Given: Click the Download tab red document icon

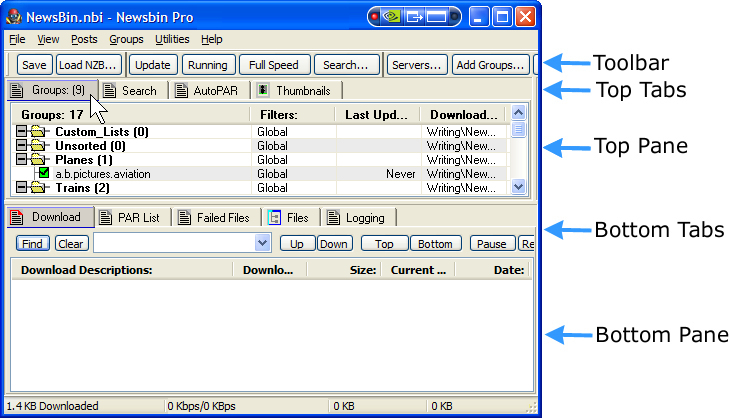Looking at the screenshot, I should [x=17, y=217].
